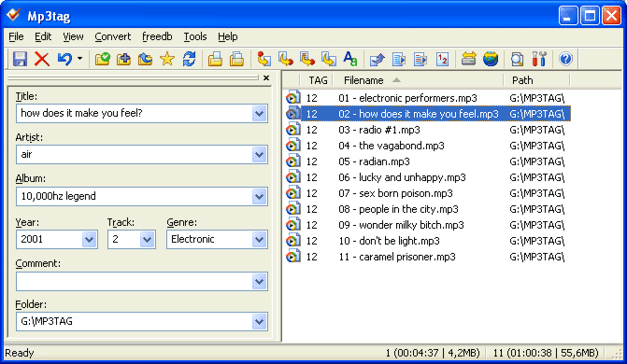
Task: Click file icon of 07 - sex born poison.mp3
Action: coord(292,193)
